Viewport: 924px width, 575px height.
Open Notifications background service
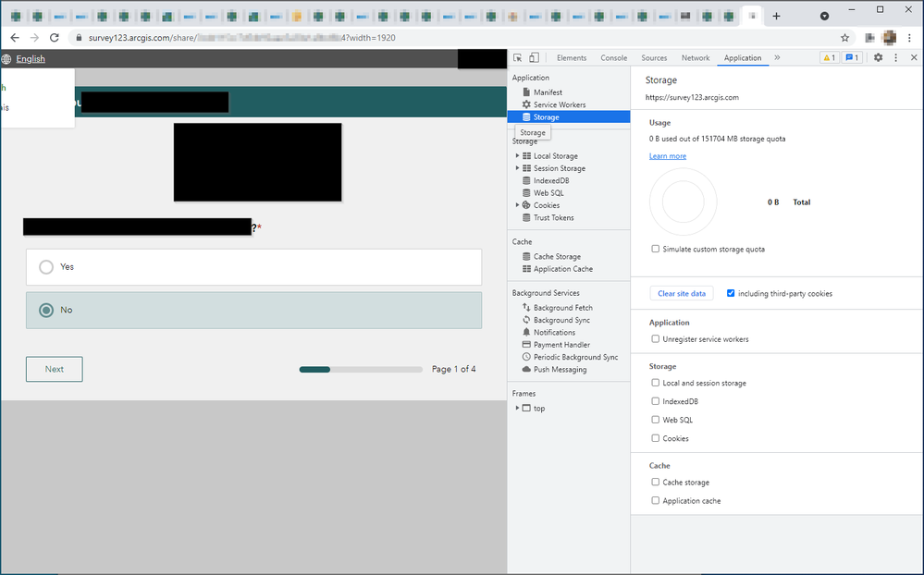(x=554, y=333)
